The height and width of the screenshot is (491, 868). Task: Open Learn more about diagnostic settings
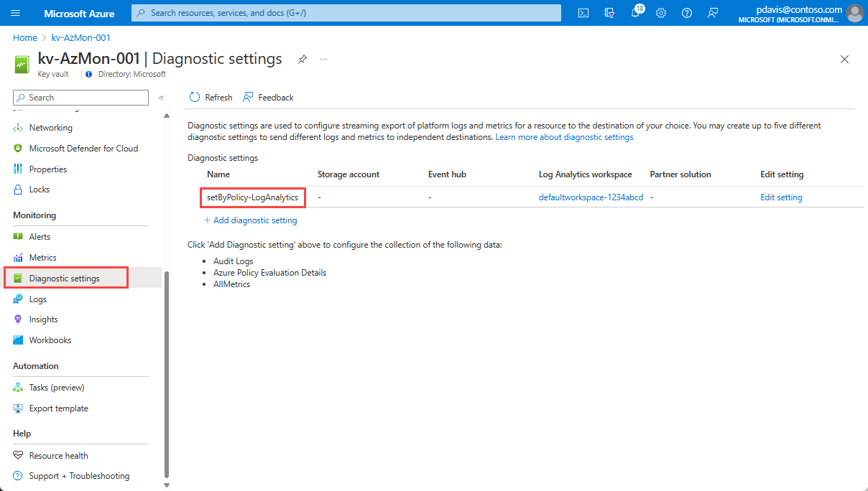click(564, 137)
